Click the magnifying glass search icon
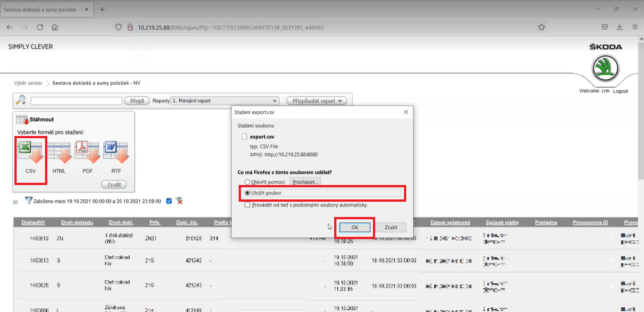 (x=21, y=100)
